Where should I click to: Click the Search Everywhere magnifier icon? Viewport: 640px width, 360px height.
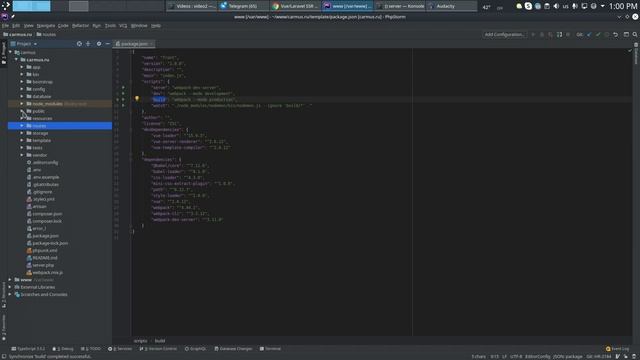coord(635,35)
